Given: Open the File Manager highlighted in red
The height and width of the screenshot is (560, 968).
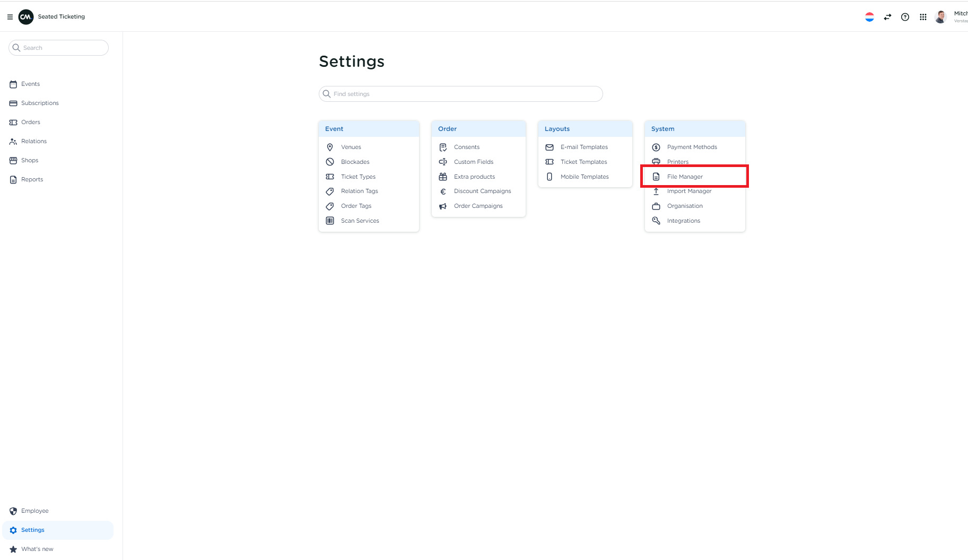Looking at the screenshot, I should (685, 176).
